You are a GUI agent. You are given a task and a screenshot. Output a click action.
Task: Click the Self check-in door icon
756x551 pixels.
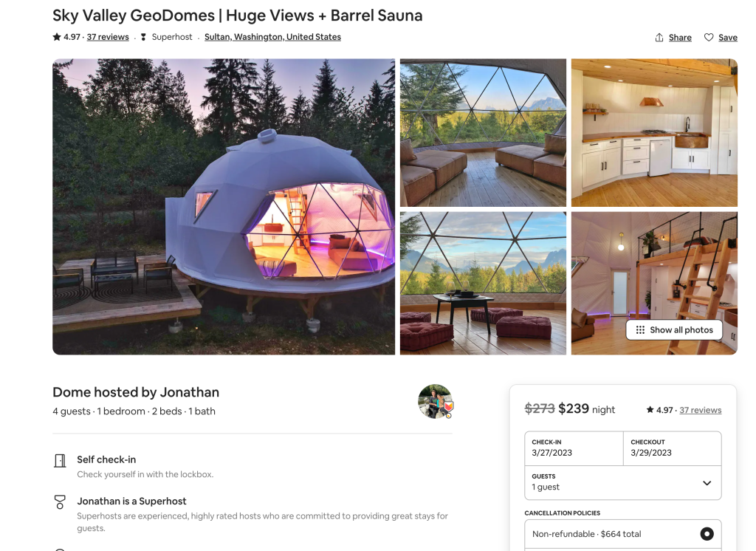(x=60, y=461)
